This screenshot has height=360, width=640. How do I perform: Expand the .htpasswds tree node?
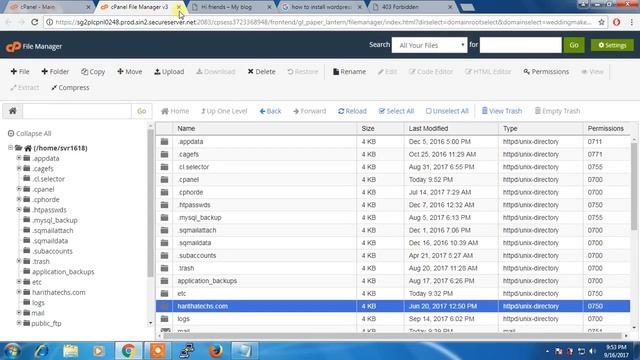[x=19, y=209]
